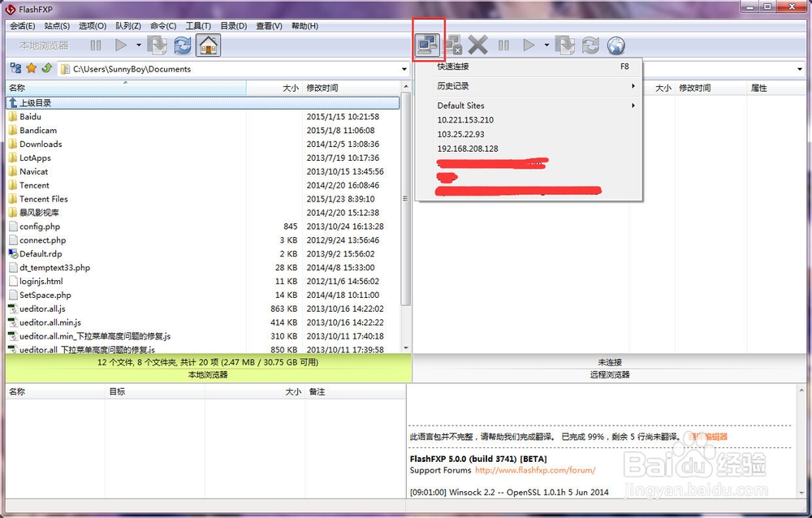Click the Transfer queue play icon on right
This screenshot has height=518, width=812.
click(529, 45)
